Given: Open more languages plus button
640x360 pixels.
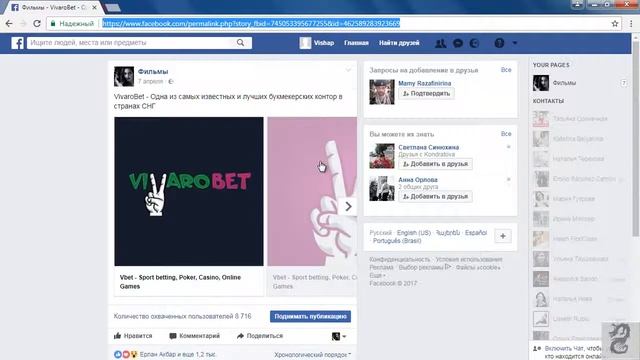Looking at the screenshot, I should pyautogui.click(x=503, y=236).
